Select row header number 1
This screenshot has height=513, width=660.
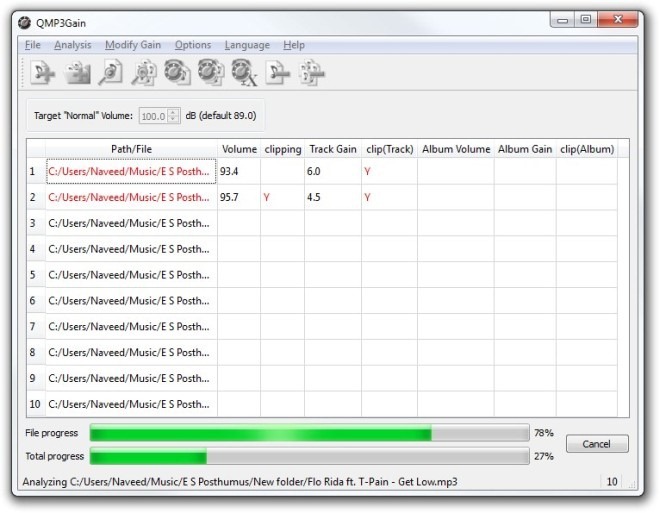click(x=36, y=171)
